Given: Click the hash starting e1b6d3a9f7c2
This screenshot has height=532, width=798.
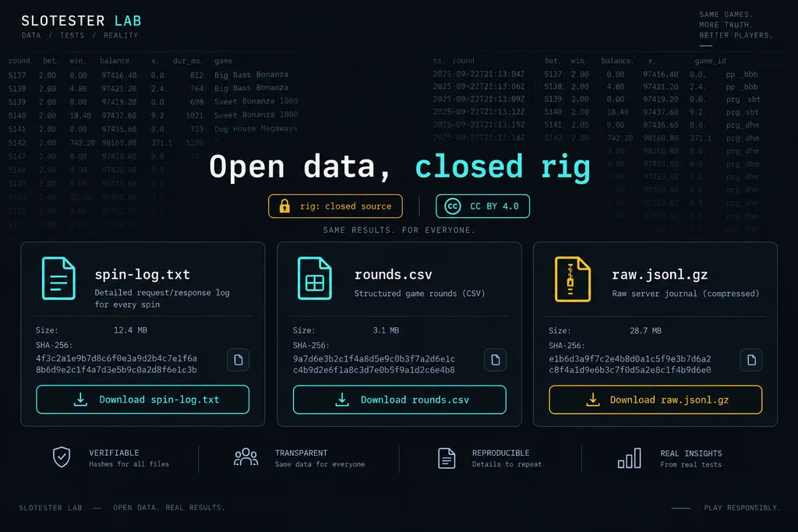Looking at the screenshot, I should 630,365.
